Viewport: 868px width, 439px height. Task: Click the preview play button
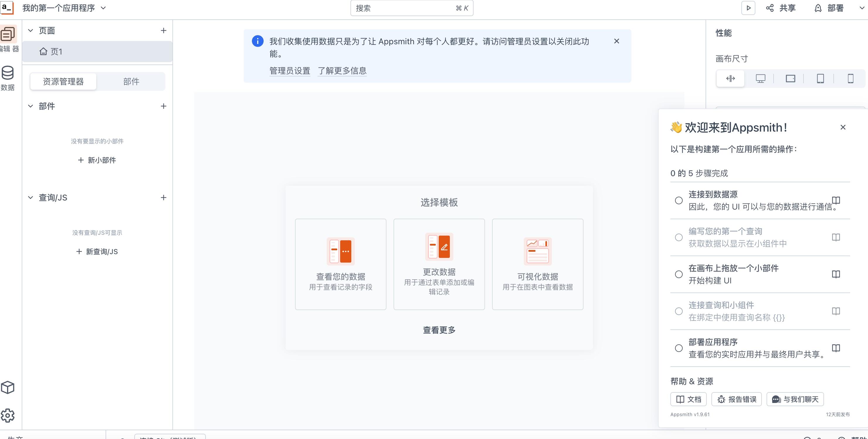tap(748, 8)
